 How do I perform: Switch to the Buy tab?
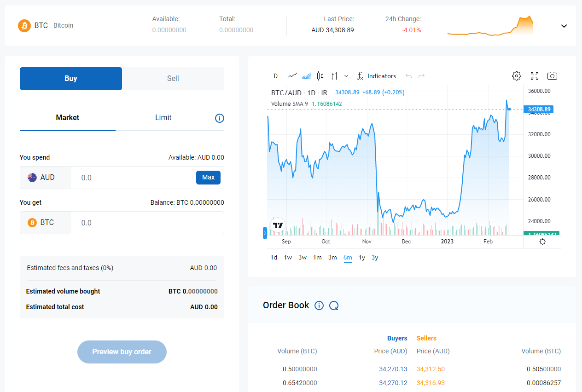(x=71, y=79)
